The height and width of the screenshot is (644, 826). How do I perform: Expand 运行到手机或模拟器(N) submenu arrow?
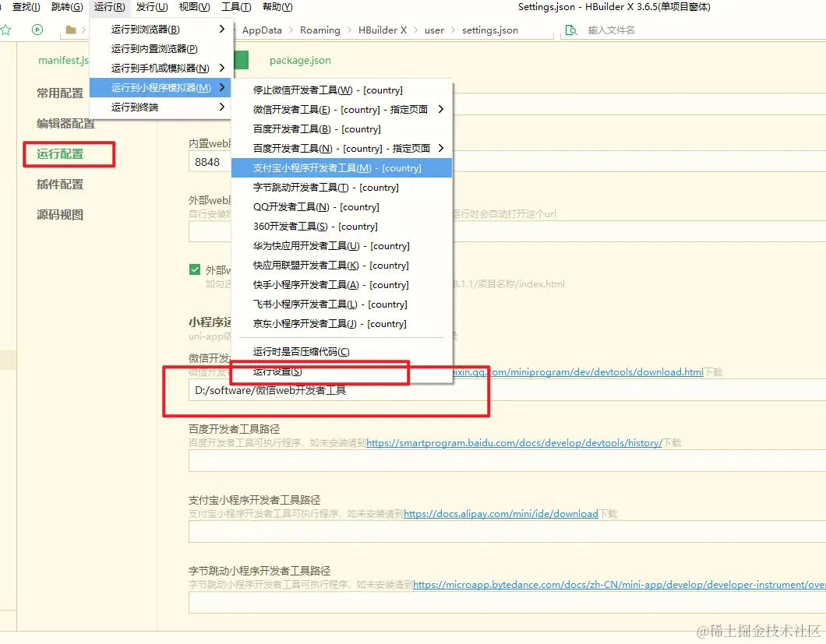(x=222, y=68)
